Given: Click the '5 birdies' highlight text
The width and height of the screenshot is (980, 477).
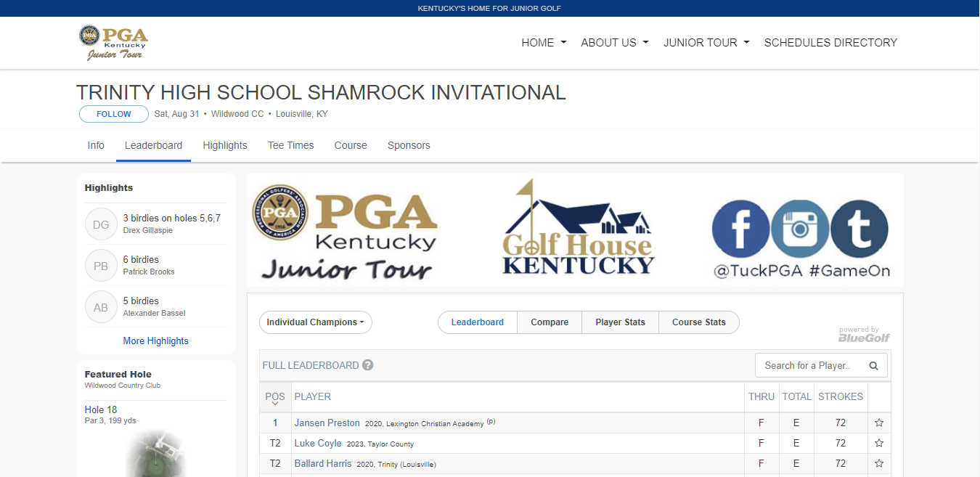Looking at the screenshot, I should tap(141, 301).
